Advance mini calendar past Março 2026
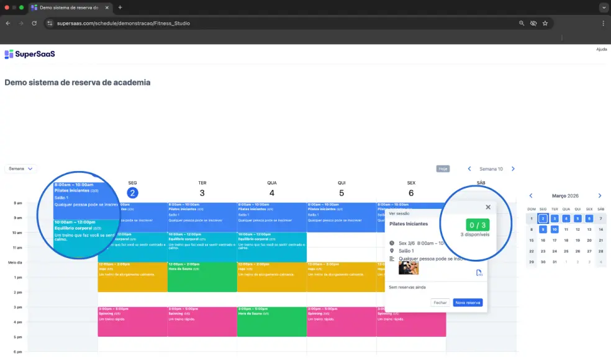This screenshot has width=611, height=364. (599, 195)
